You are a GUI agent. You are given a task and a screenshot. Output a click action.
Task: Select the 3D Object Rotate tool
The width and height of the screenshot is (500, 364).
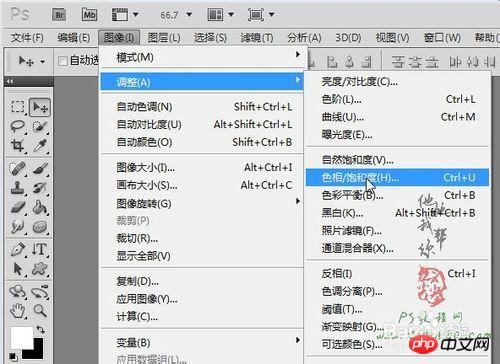[17, 292]
